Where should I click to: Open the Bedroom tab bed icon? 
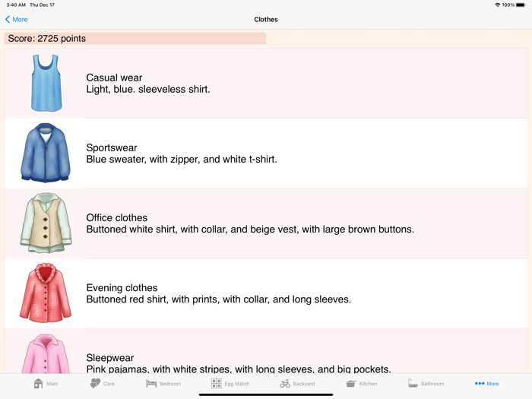click(x=151, y=383)
